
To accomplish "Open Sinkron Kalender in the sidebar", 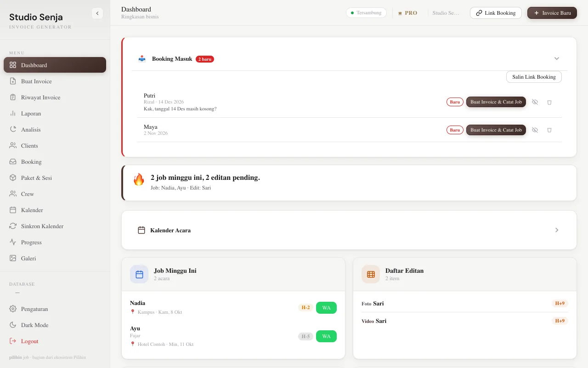I will pyautogui.click(x=55, y=226).
